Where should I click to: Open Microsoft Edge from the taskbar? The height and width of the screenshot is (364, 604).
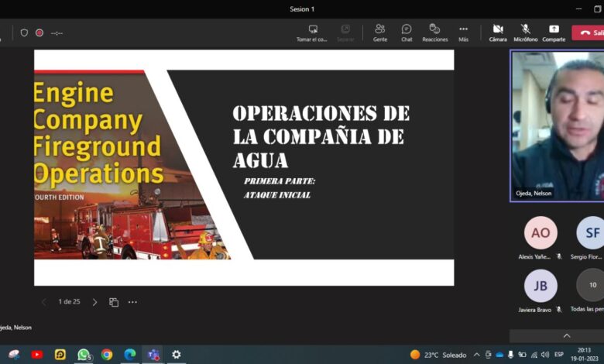[x=130, y=355]
